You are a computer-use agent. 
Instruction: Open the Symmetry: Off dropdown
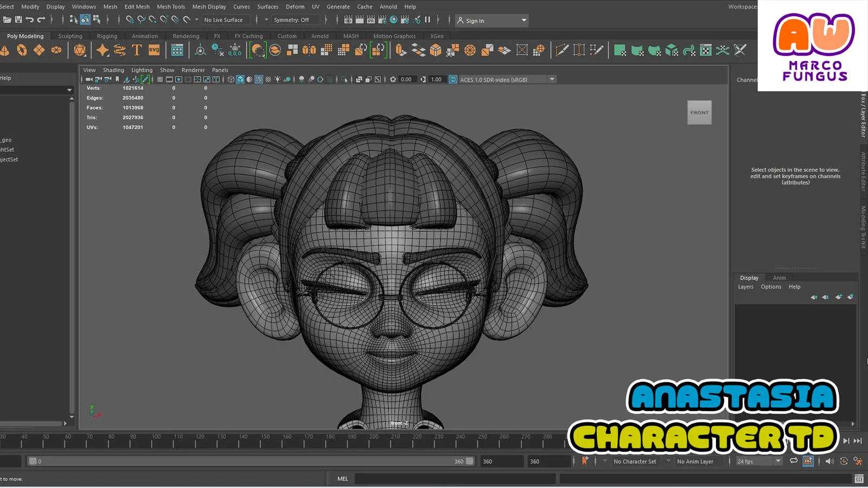(x=292, y=20)
